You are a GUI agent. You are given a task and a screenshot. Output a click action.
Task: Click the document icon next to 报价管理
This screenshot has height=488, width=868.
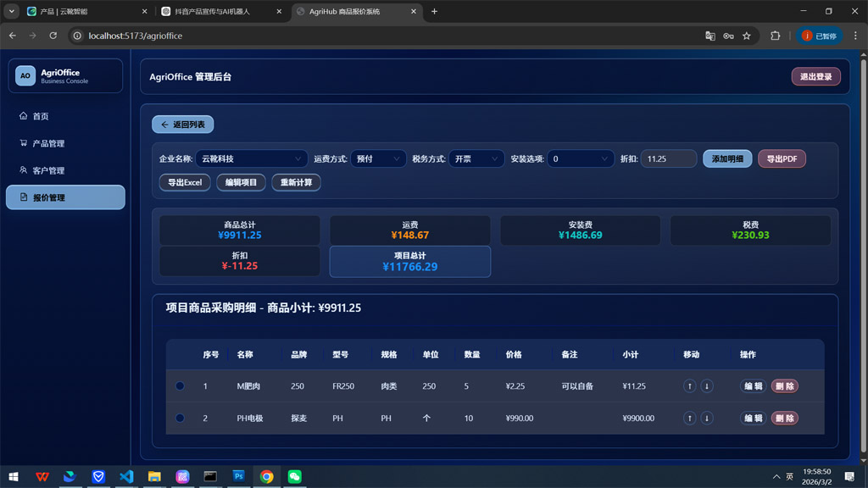point(21,197)
